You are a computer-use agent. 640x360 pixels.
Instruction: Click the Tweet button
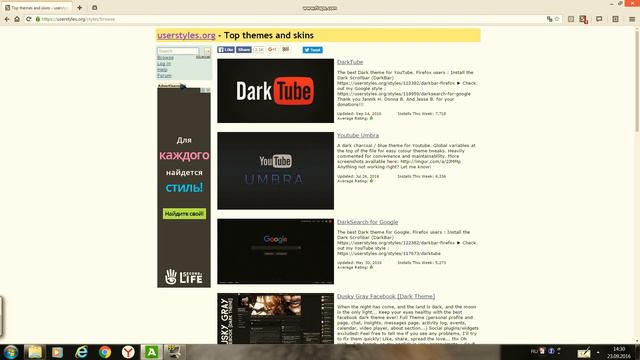(312, 50)
